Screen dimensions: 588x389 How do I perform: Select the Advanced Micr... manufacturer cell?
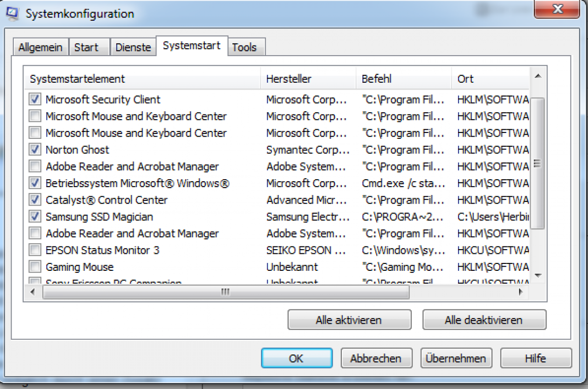(x=307, y=200)
